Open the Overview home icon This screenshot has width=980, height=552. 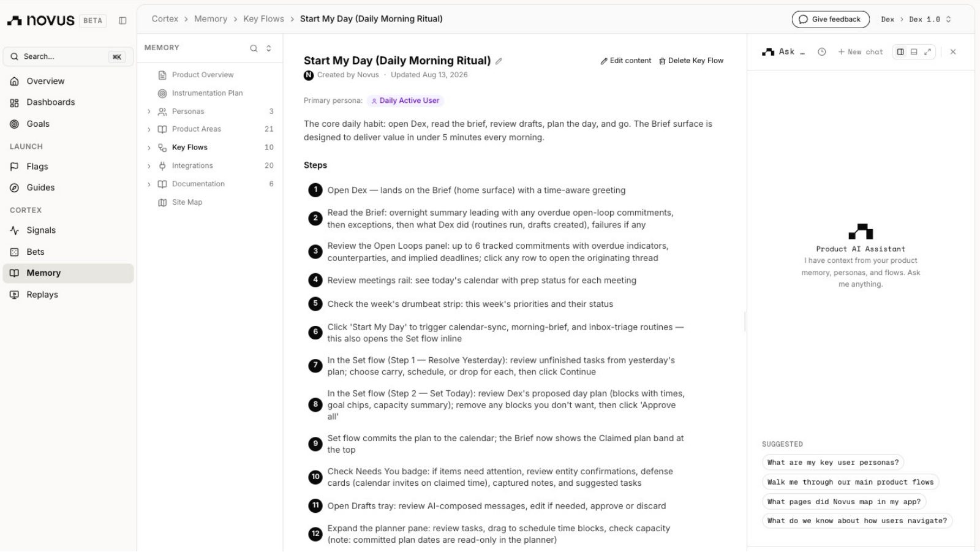pyautogui.click(x=15, y=81)
